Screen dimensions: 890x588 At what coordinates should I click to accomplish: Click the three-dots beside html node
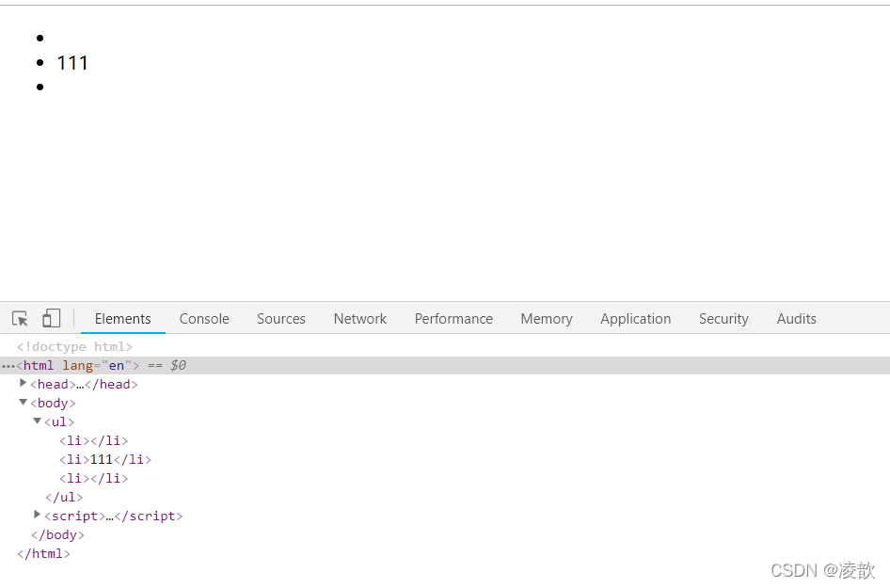(8, 366)
